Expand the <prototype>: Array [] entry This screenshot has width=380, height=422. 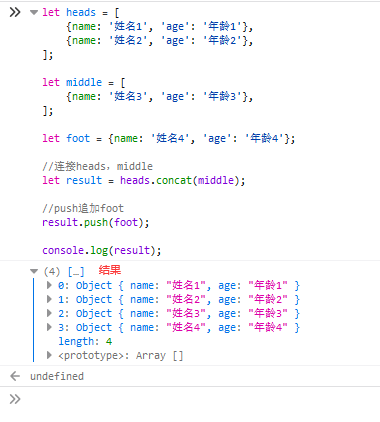49,355
